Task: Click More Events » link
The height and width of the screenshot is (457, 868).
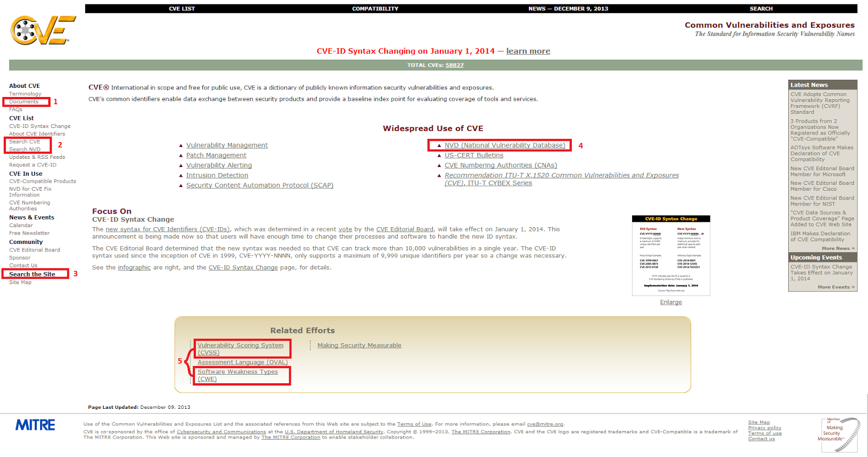Action: [836, 287]
